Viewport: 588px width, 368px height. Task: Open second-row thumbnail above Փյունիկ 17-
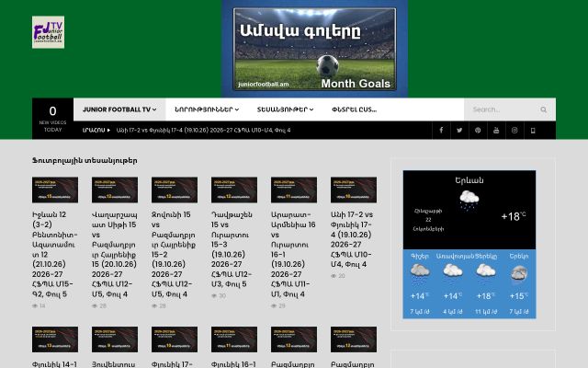tap(175, 339)
